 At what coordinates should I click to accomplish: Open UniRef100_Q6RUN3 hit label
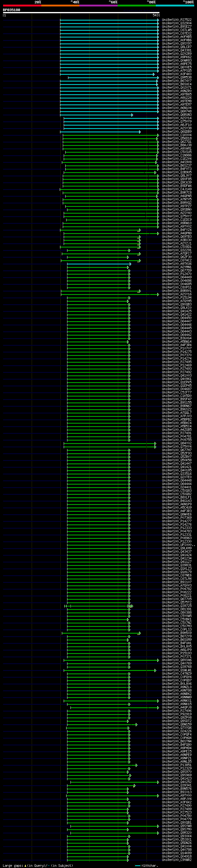[177, 115]
